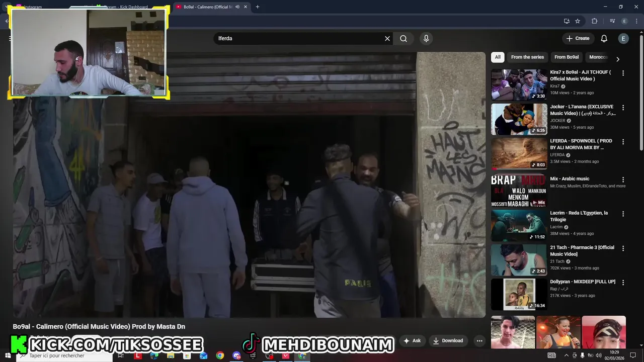
Task: Click the Create button
Action: click(578, 38)
